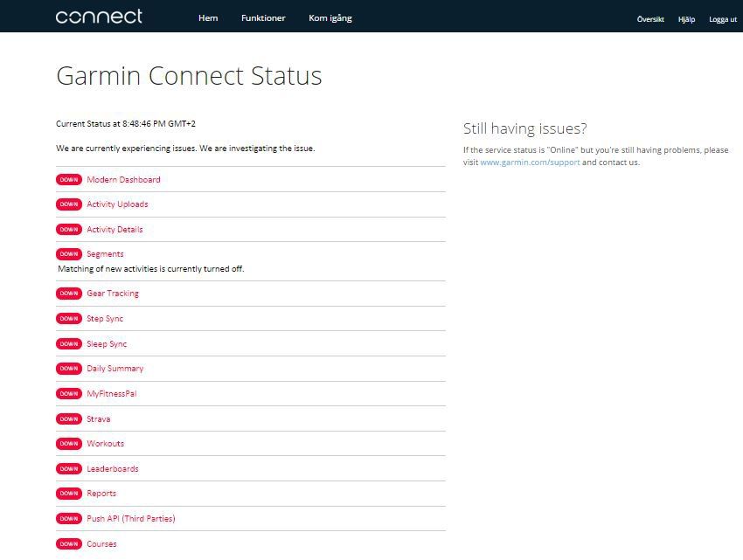Click the DOWN badge beside Step Sync
The width and height of the screenshot is (743, 560).
tap(69, 319)
